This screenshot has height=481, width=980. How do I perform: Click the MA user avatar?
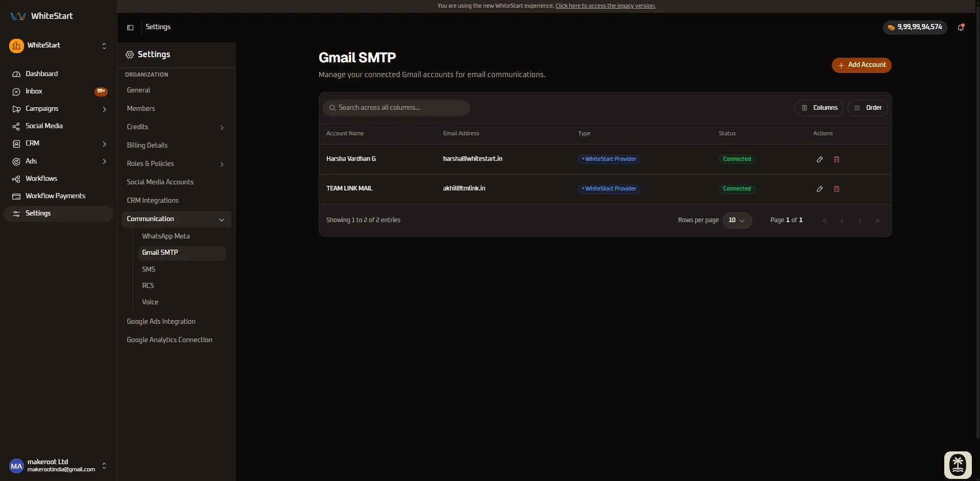(x=16, y=466)
